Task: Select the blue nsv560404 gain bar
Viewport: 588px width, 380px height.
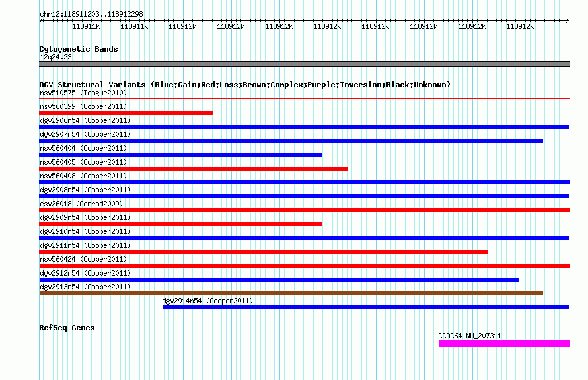Action: 180,155
